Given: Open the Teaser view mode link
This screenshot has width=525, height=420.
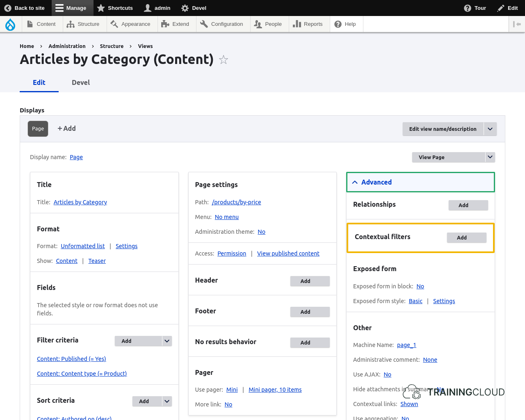Looking at the screenshot, I should 97,261.
